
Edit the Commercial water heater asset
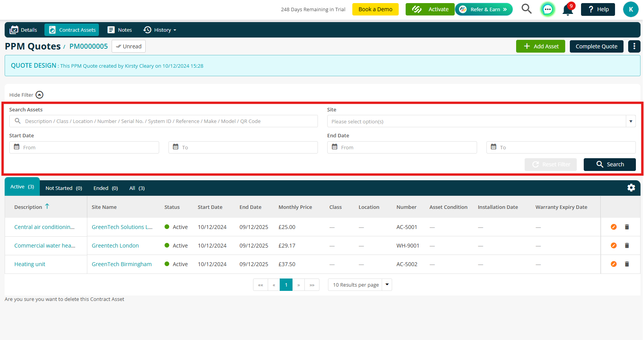point(613,246)
